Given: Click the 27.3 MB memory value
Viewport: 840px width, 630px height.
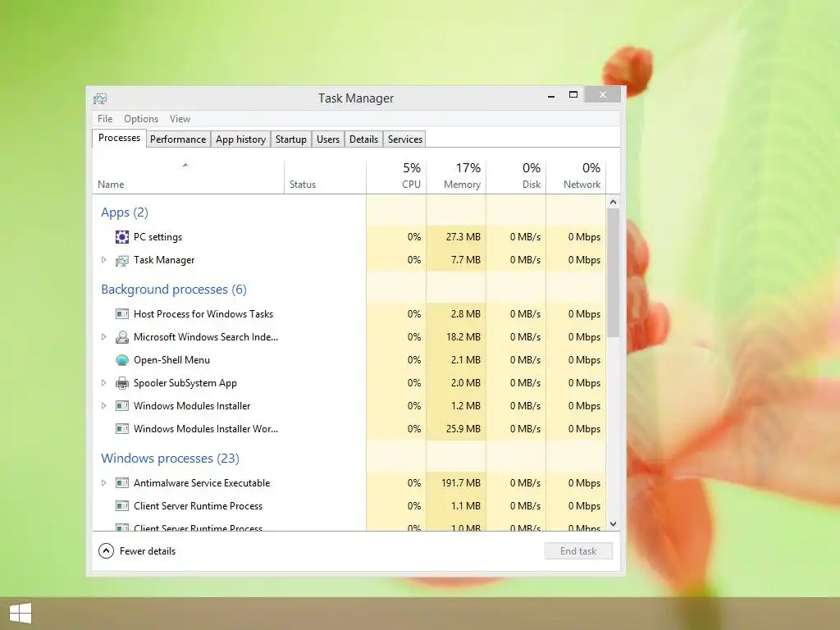Looking at the screenshot, I should 463,237.
